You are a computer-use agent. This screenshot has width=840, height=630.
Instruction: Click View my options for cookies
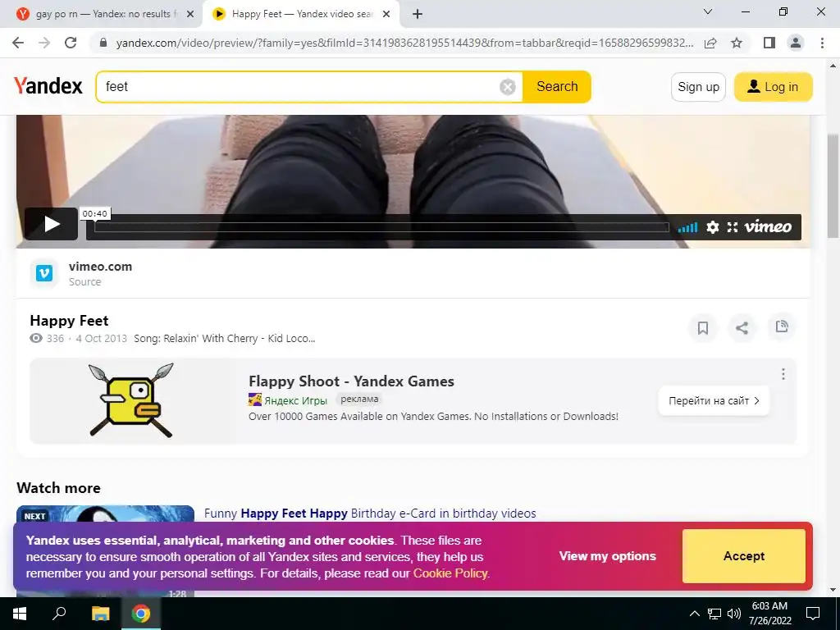click(608, 556)
